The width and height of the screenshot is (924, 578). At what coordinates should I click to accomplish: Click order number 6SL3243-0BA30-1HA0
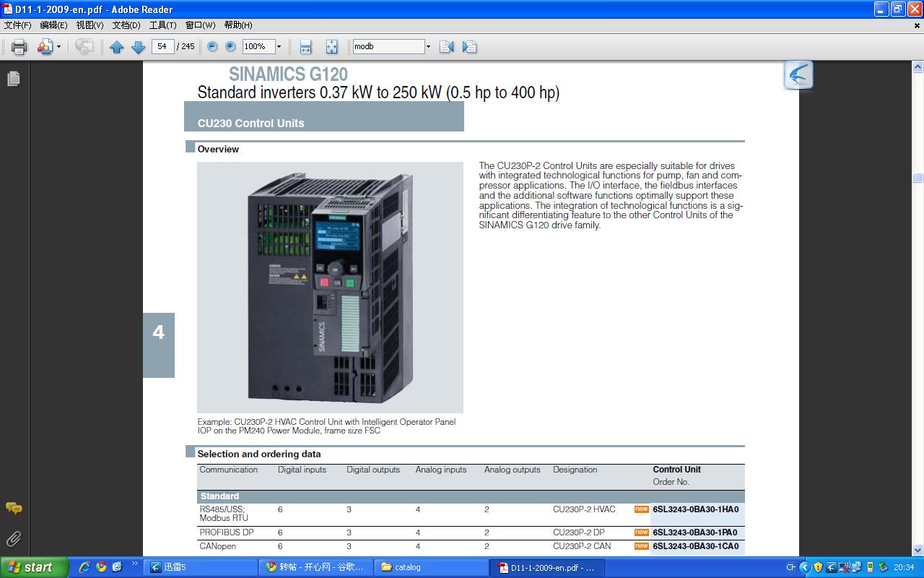696,509
